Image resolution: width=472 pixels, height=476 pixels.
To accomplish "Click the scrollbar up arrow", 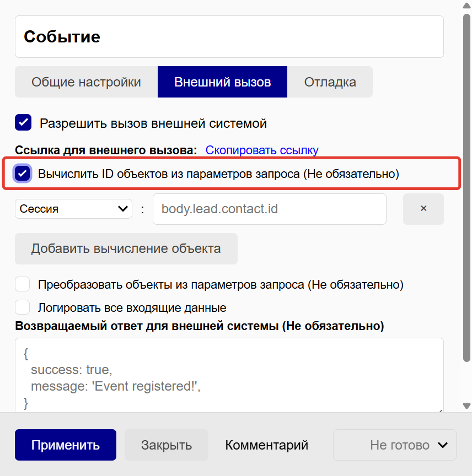I will (x=466, y=6).
